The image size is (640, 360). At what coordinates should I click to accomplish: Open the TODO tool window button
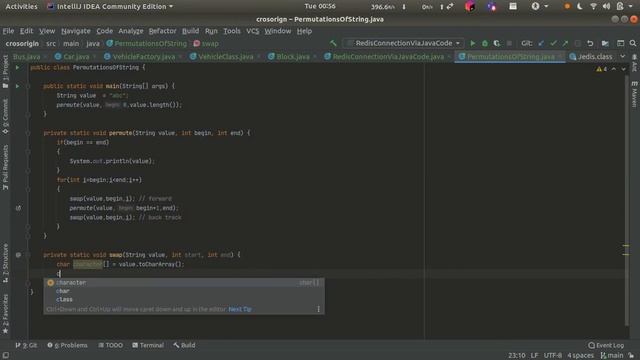pyautogui.click(x=111, y=345)
